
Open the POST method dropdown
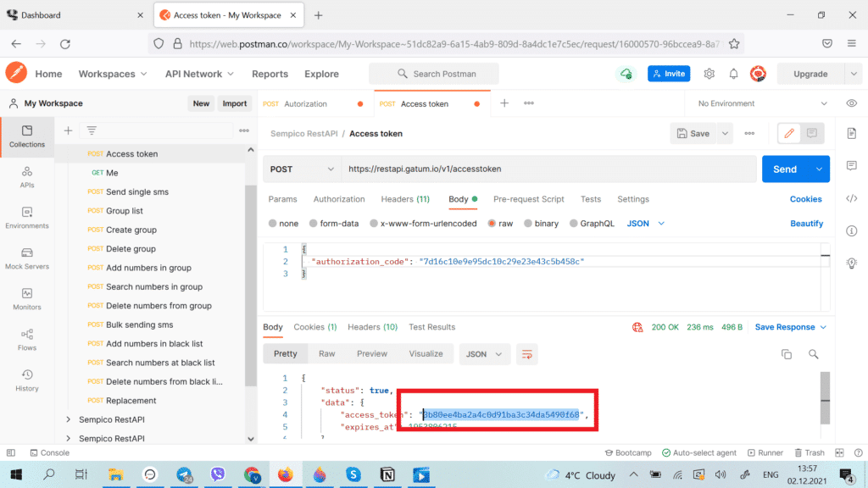[302, 169]
